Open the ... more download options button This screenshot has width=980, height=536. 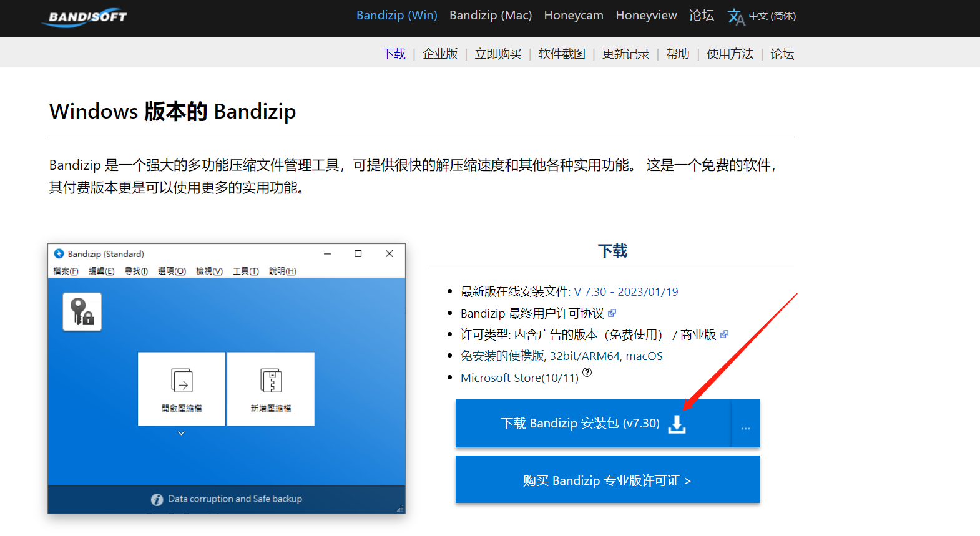click(x=745, y=424)
